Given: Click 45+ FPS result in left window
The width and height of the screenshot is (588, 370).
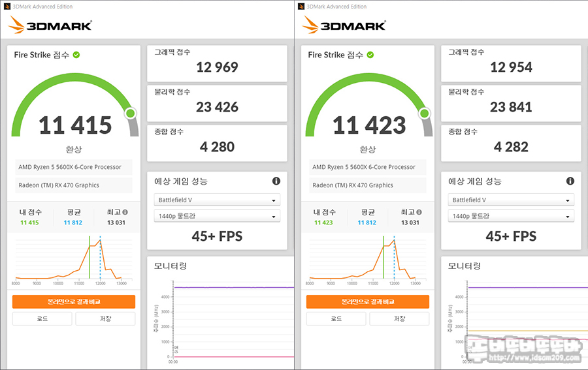Looking at the screenshot, I should pos(217,236).
